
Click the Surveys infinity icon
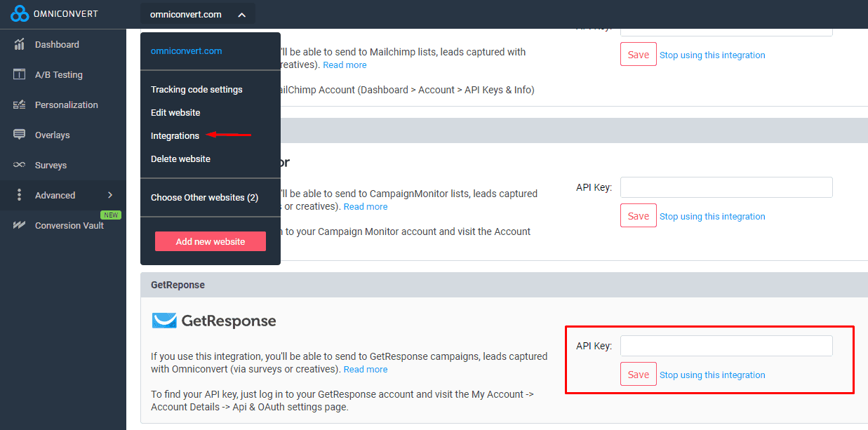pos(20,165)
